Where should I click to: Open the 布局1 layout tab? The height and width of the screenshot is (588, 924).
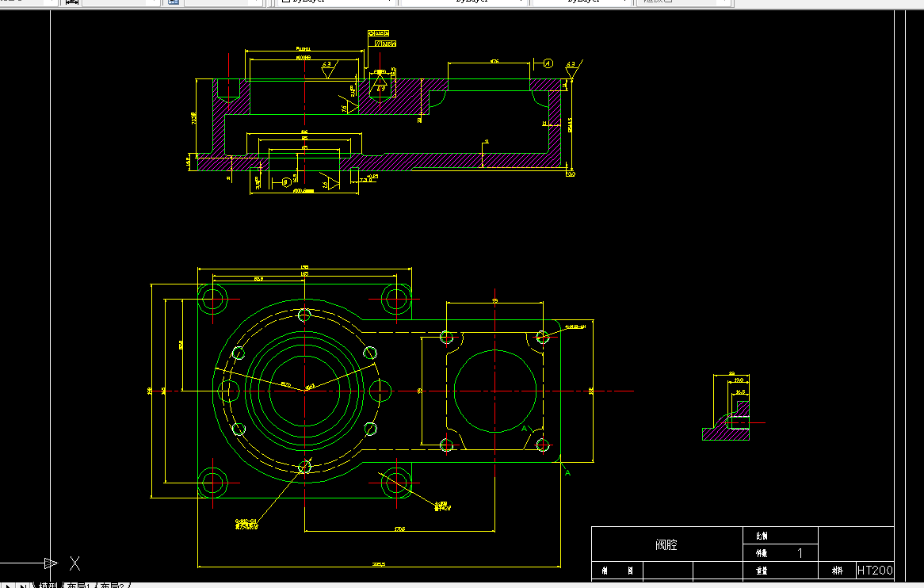pos(80,586)
